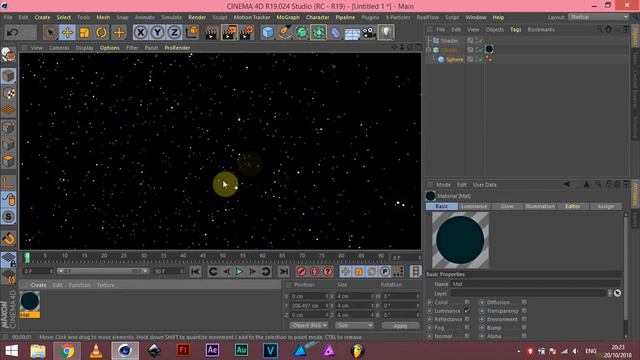Switch to the Glow material tab

click(507, 207)
